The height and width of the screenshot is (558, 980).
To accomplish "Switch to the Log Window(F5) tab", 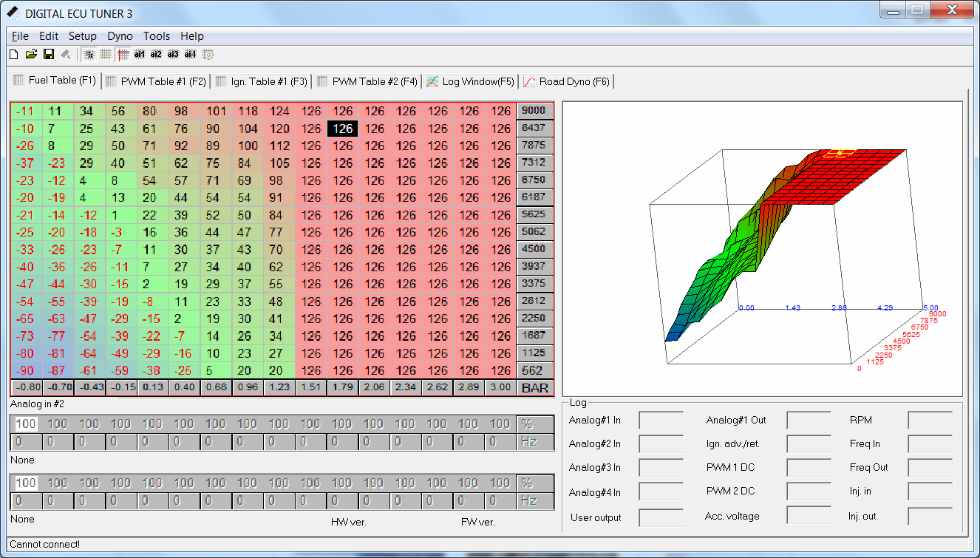I will tap(470, 81).
